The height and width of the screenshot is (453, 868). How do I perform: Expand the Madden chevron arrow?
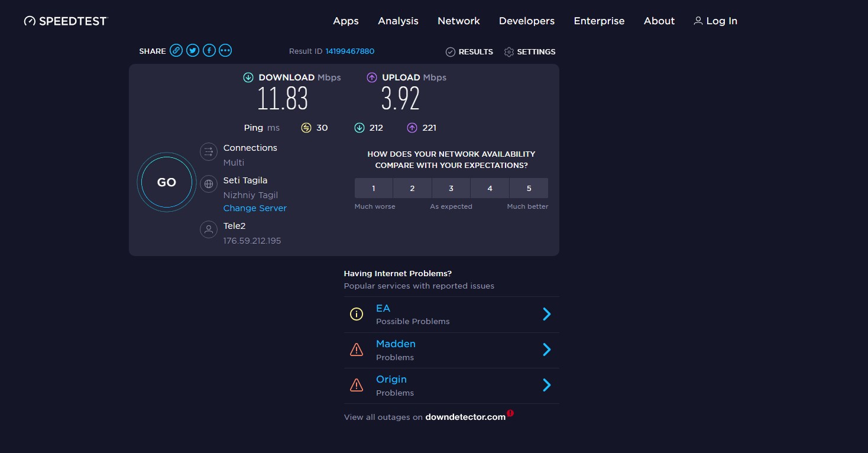coord(547,350)
